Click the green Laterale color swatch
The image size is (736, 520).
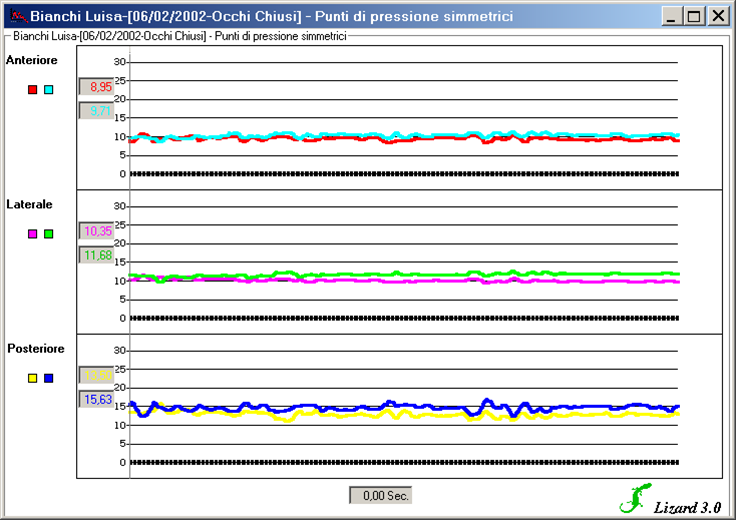49,234
